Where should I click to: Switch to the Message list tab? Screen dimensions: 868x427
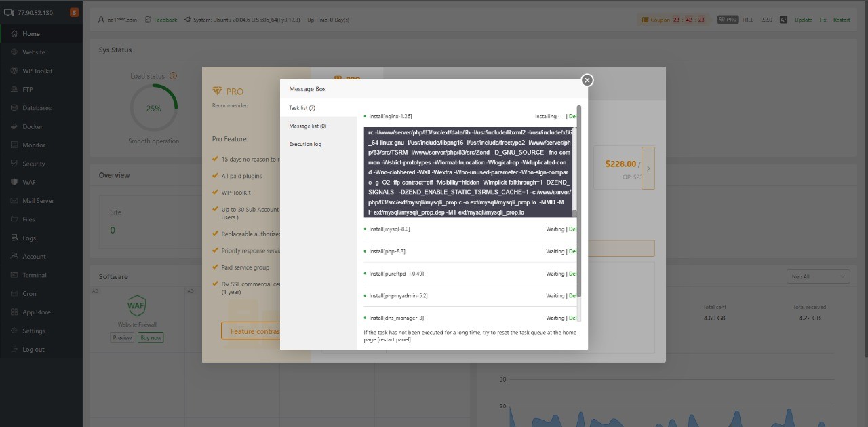pos(307,126)
